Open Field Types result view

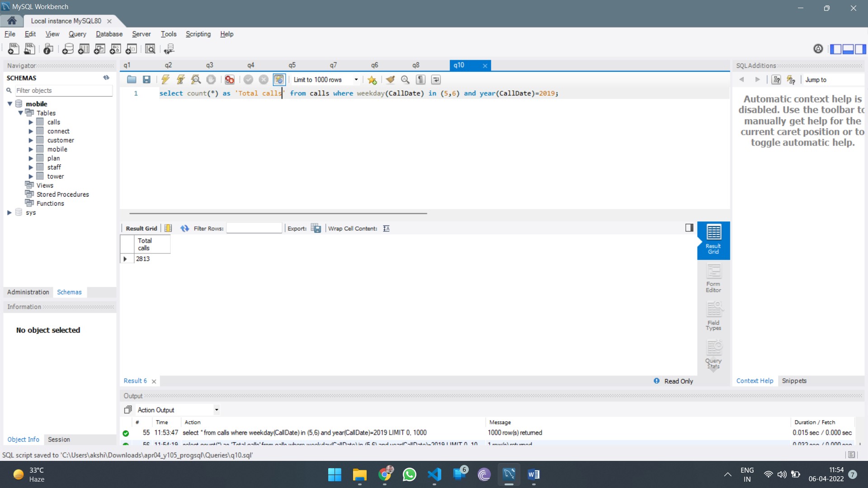(713, 316)
